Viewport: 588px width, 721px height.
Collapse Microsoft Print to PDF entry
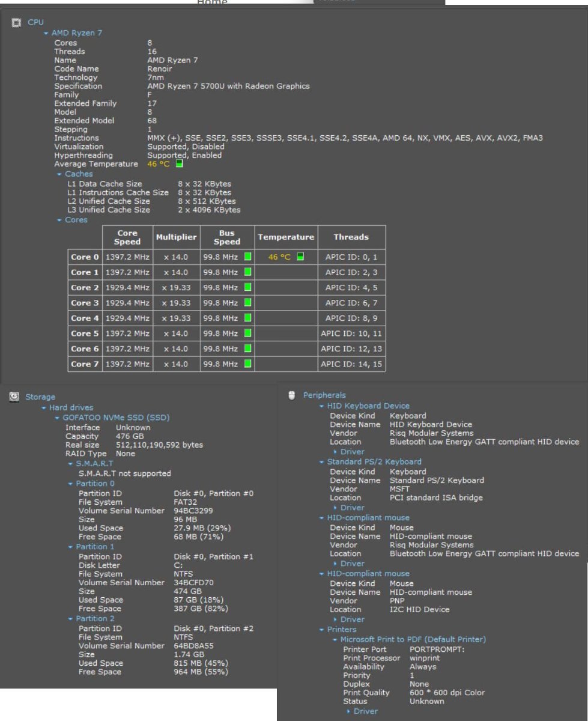tap(335, 639)
